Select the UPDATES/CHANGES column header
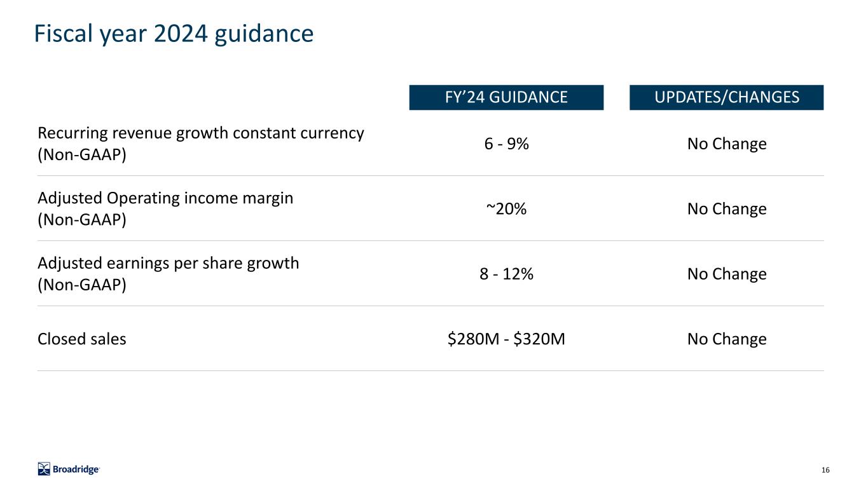 [726, 97]
